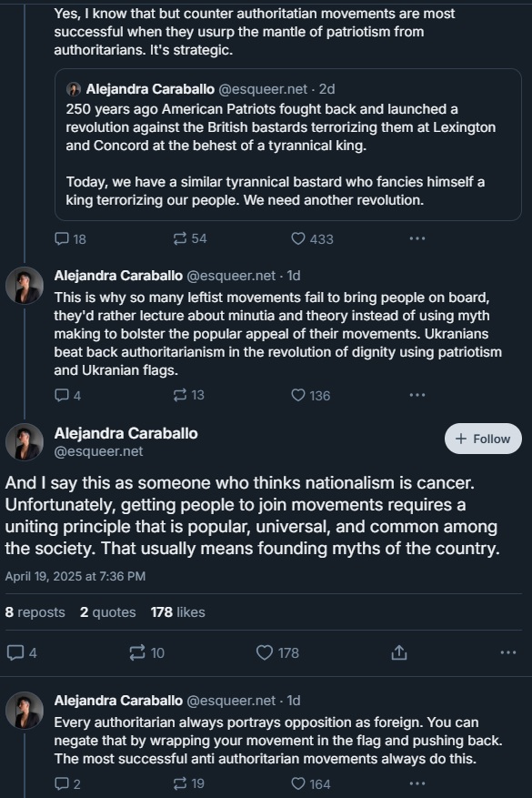Open the three-dot menu on the quoted post
This screenshot has width=532, height=798.
[417, 238]
